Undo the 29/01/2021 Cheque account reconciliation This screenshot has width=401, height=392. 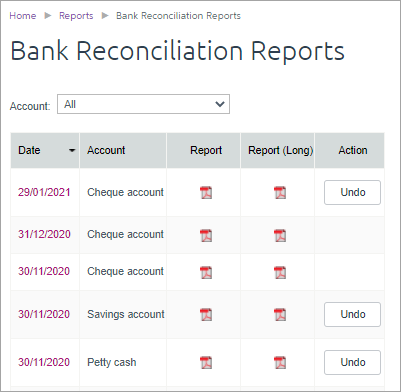(x=352, y=192)
